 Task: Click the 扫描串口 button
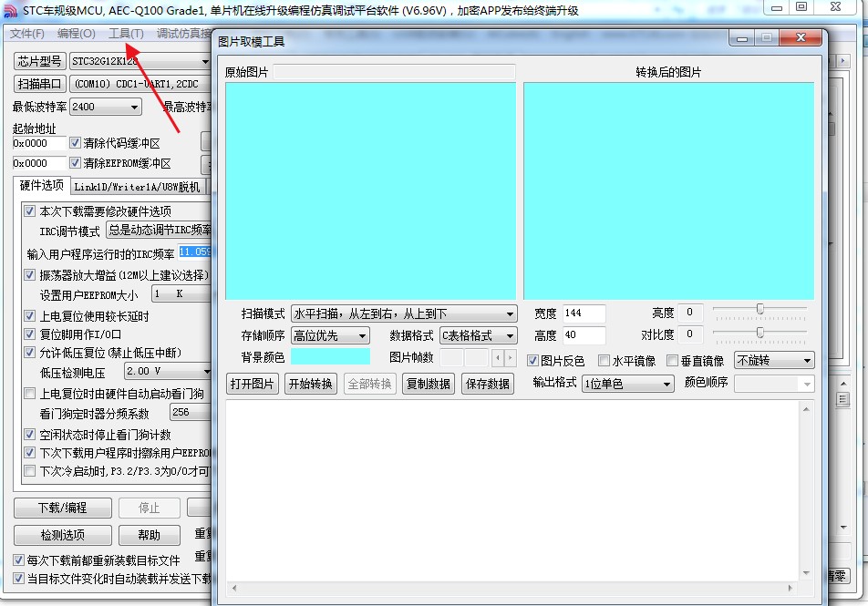tap(39, 84)
